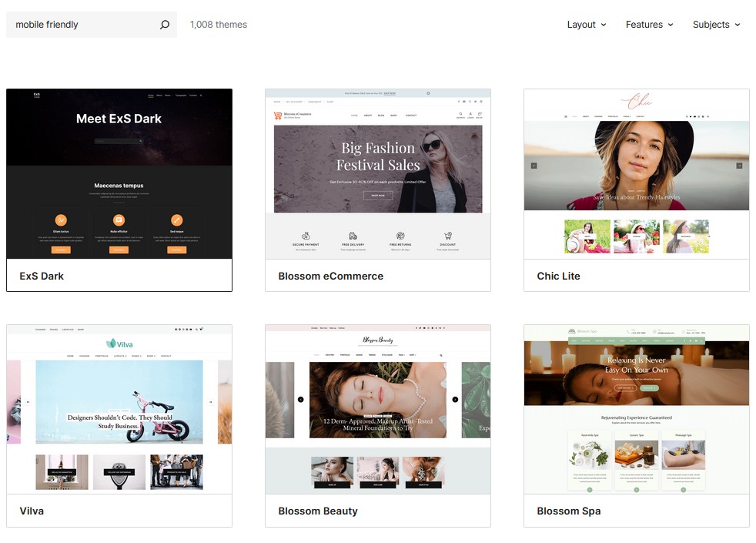Open the Blossom Spa theme title
Screen dimensions: 756x543
(x=568, y=511)
